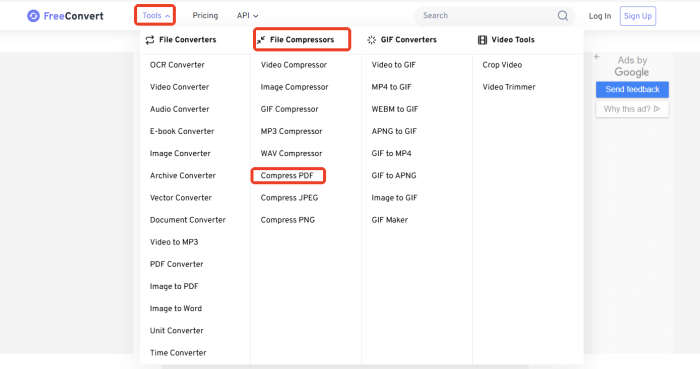Screen dimensions: 700x369
Task: Open PDF Converter
Action: coord(176,264)
